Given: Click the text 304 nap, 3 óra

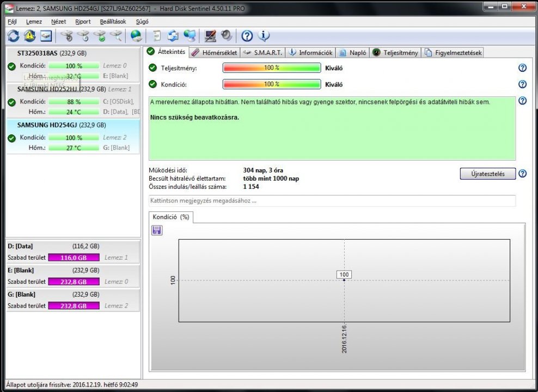Looking at the screenshot, I should 263,170.
